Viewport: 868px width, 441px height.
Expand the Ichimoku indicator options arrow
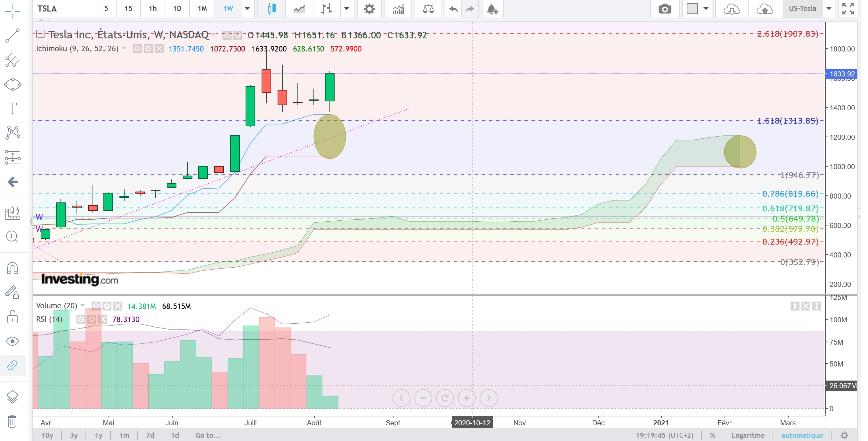pyautogui.click(x=124, y=49)
